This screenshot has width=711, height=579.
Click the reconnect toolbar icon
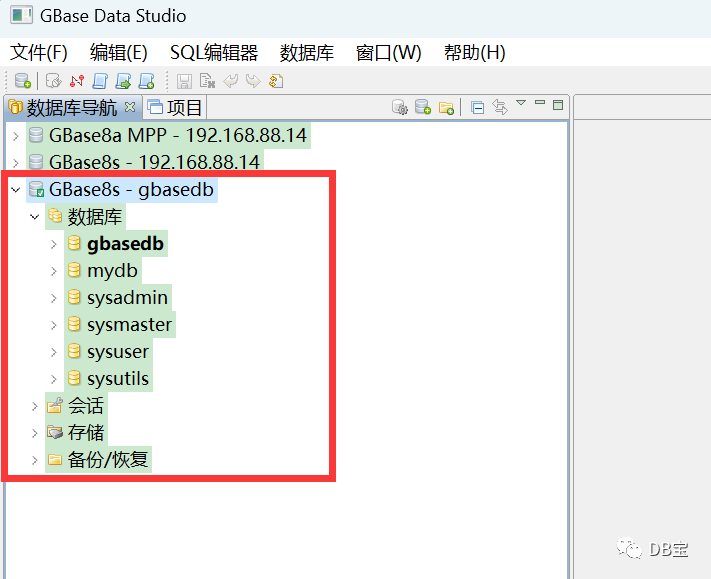pos(54,81)
